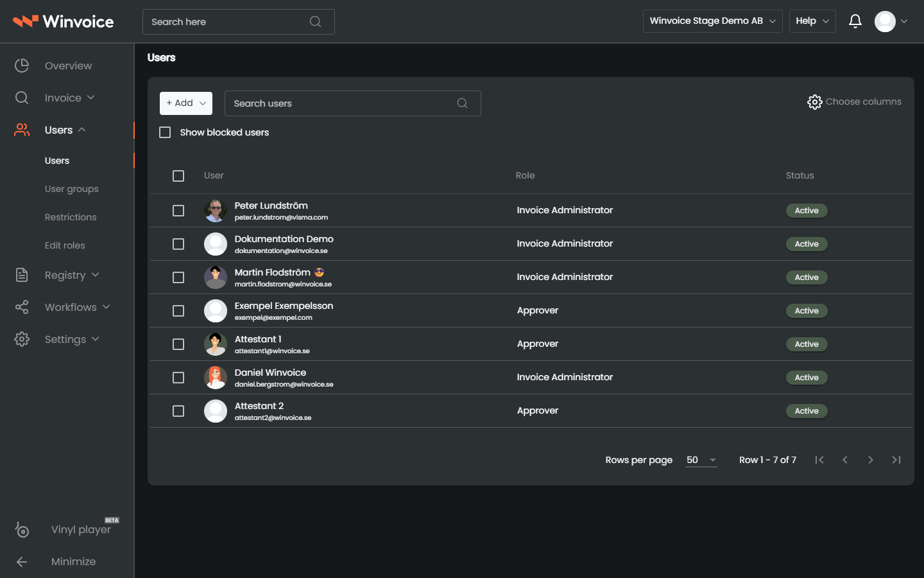Click the Search users input field
This screenshot has width=924, height=578.
(x=353, y=103)
